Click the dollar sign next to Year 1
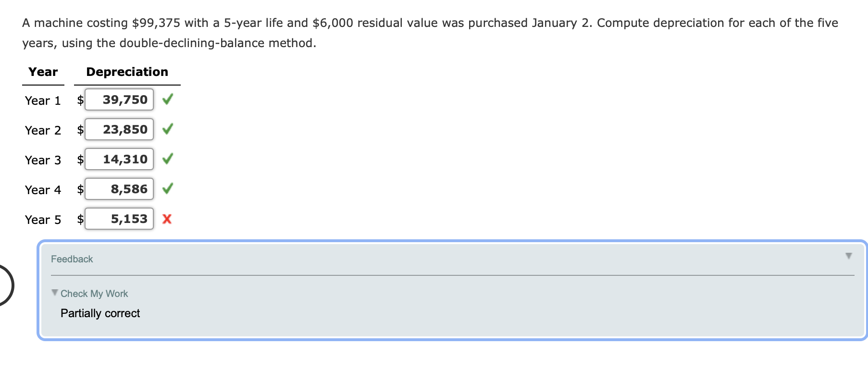 tap(80, 100)
